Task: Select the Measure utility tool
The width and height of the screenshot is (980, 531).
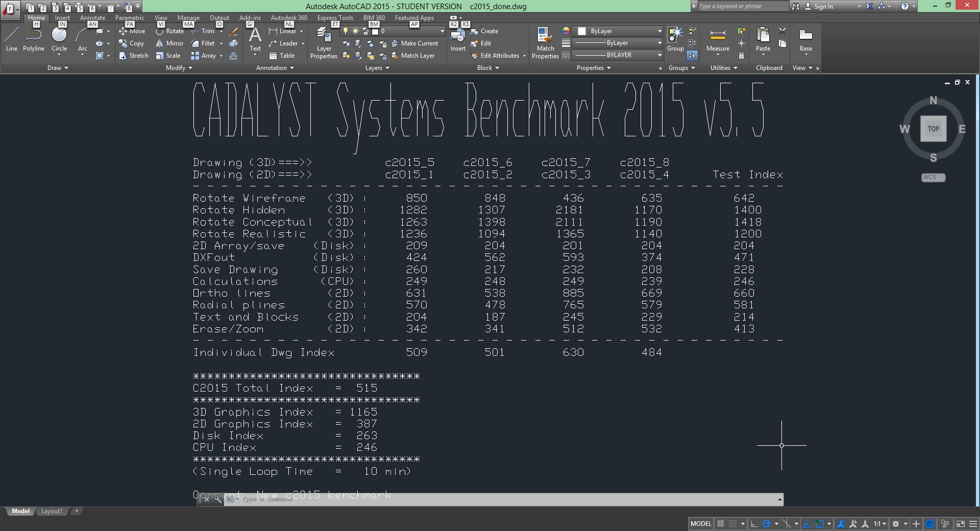Action: pos(718,40)
